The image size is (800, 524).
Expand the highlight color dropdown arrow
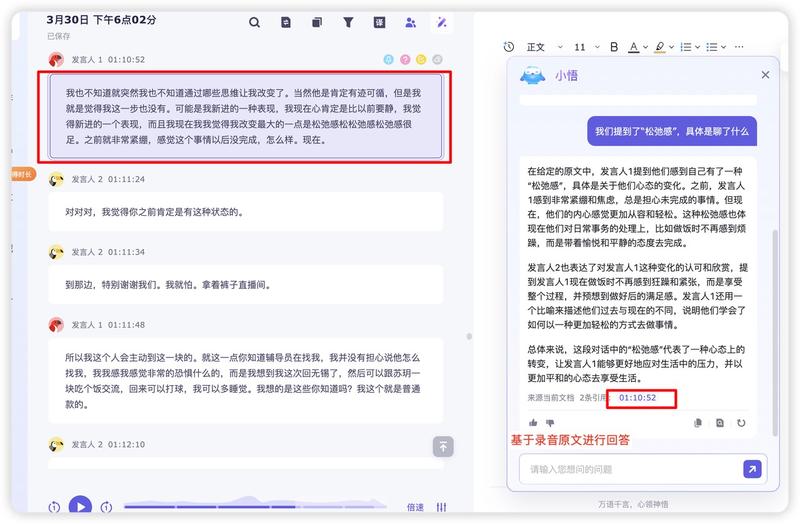[x=671, y=47]
